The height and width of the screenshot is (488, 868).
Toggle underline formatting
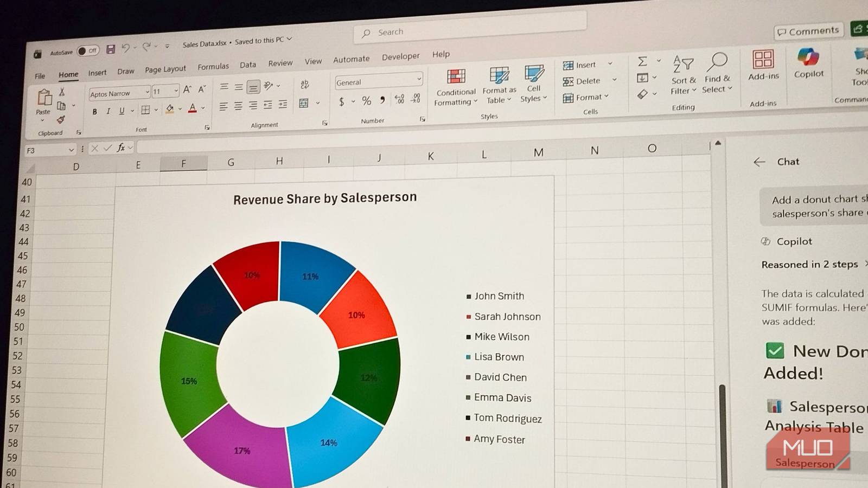(x=122, y=111)
